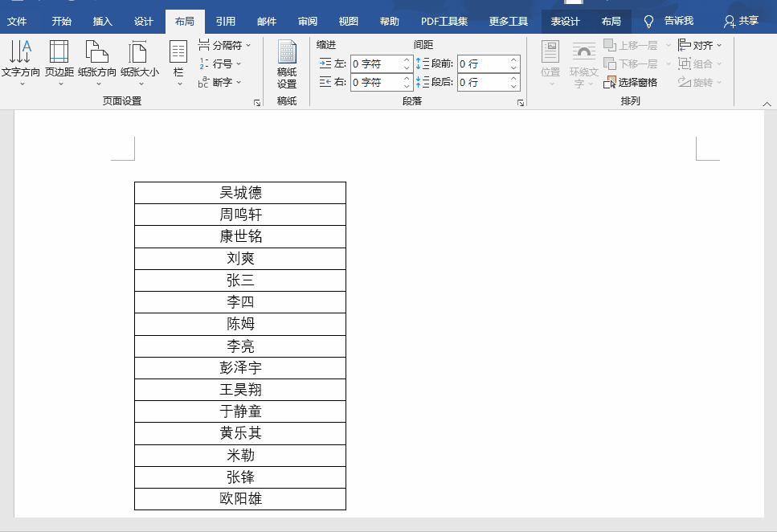Open the 旋转 rotate dropdown
The height and width of the screenshot is (532, 777).
click(700, 82)
